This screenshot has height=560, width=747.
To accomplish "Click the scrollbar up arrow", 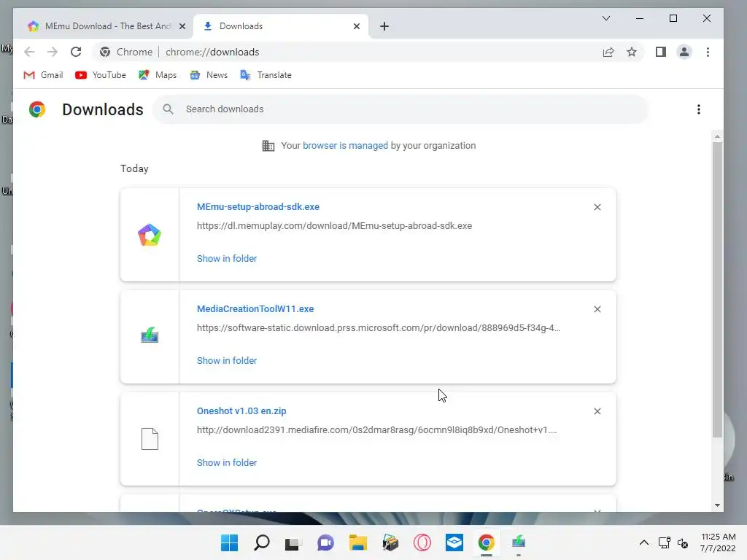I will click(x=718, y=137).
